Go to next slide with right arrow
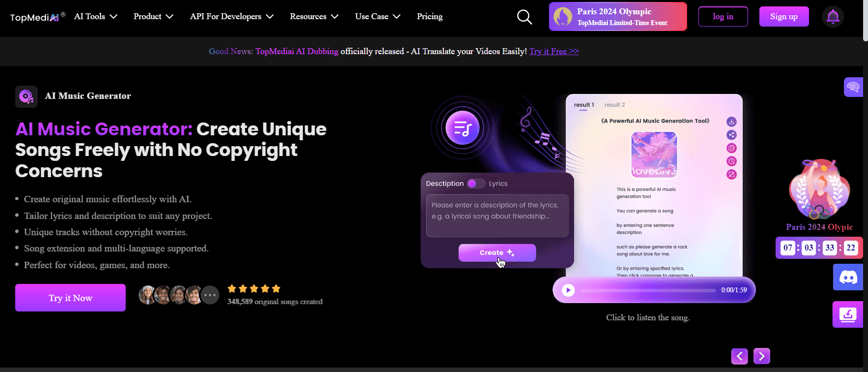This screenshot has width=868, height=372. pos(761,356)
